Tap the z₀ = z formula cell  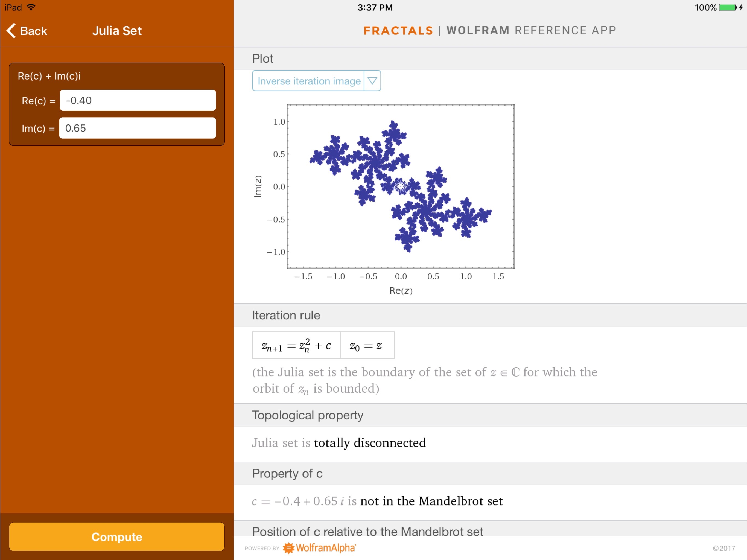pyautogui.click(x=367, y=346)
